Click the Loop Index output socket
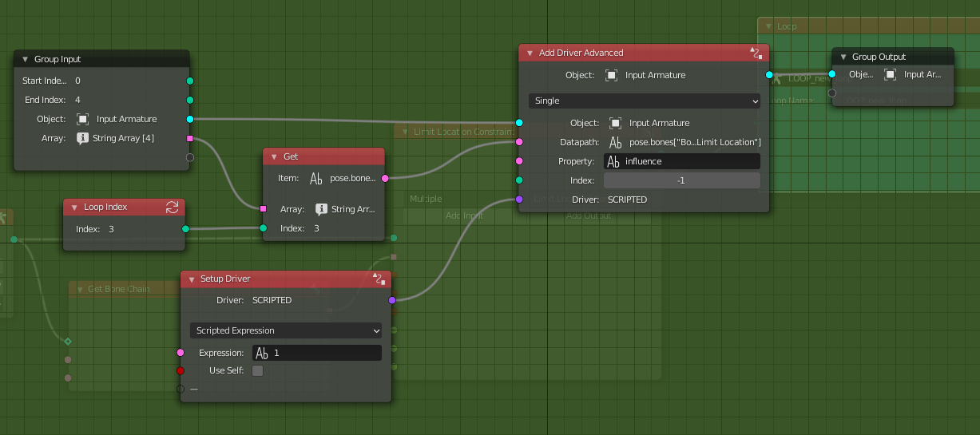Image resolution: width=980 pixels, height=435 pixels. (185, 229)
